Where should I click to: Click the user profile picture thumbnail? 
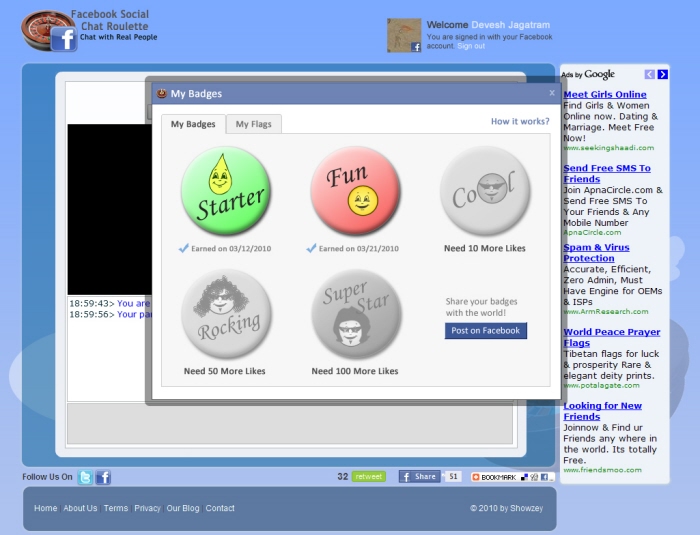[404, 35]
